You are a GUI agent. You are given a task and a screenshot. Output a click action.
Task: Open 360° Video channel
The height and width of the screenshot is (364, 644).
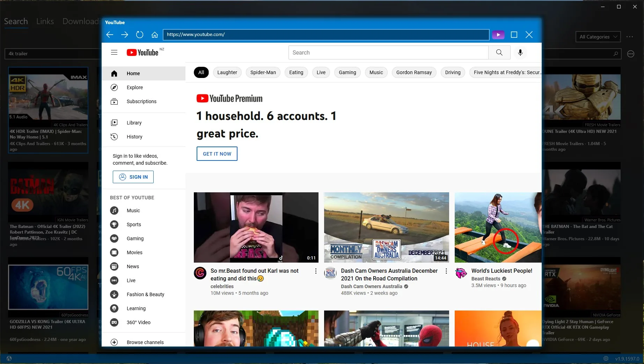pos(144,322)
